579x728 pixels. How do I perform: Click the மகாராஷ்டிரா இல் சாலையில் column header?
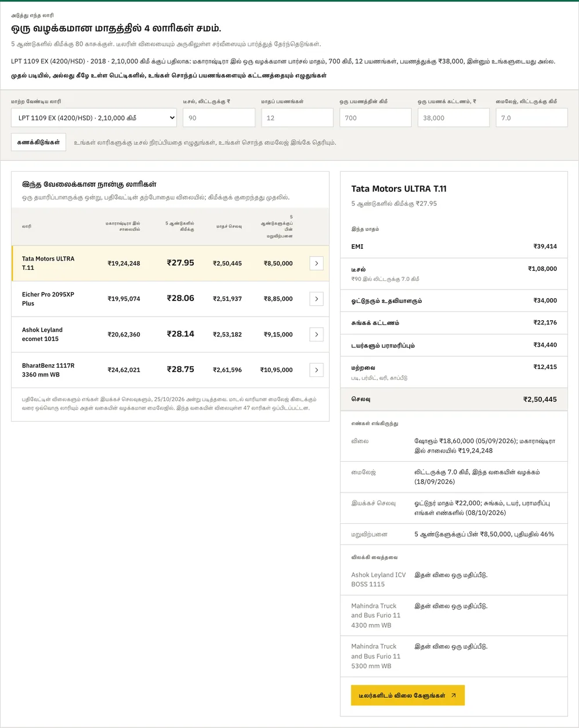[123, 226]
